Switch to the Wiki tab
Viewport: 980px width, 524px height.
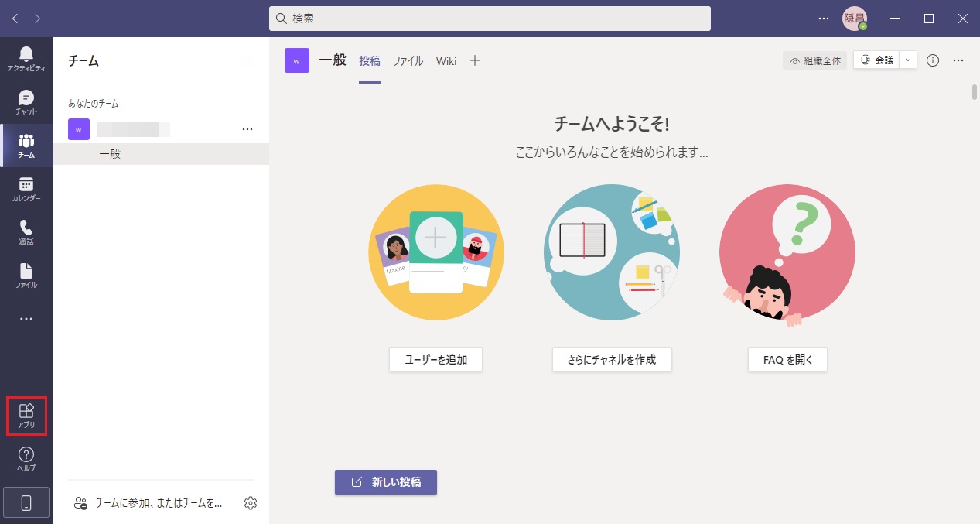(x=446, y=60)
